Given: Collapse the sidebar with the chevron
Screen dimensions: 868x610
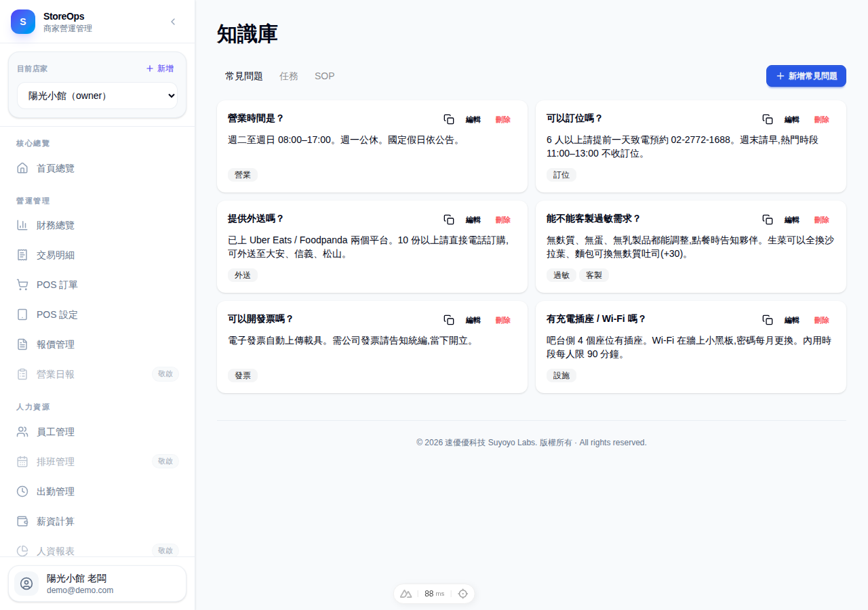Looking at the screenshot, I should pyautogui.click(x=173, y=22).
